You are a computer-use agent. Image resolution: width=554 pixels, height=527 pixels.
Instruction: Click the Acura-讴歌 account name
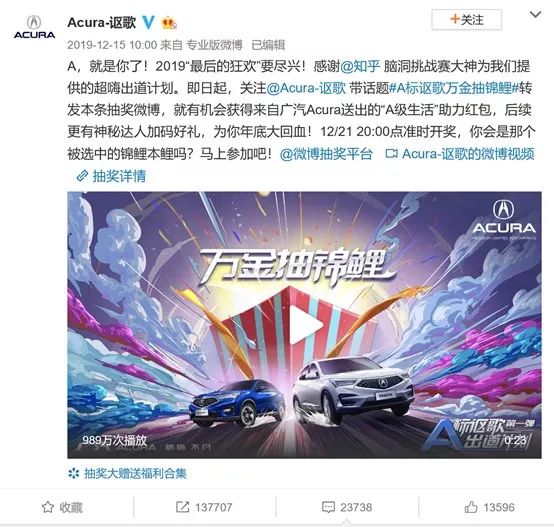click(102, 23)
